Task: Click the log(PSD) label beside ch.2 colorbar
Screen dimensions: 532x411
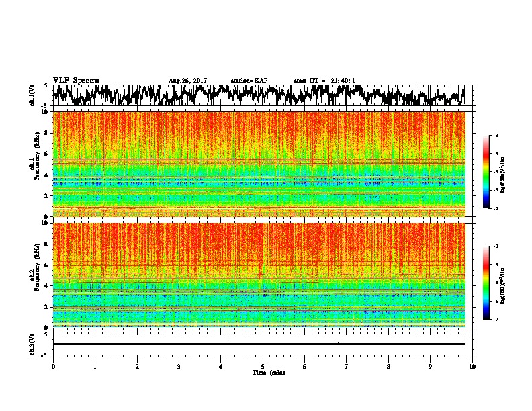Action: [503, 285]
